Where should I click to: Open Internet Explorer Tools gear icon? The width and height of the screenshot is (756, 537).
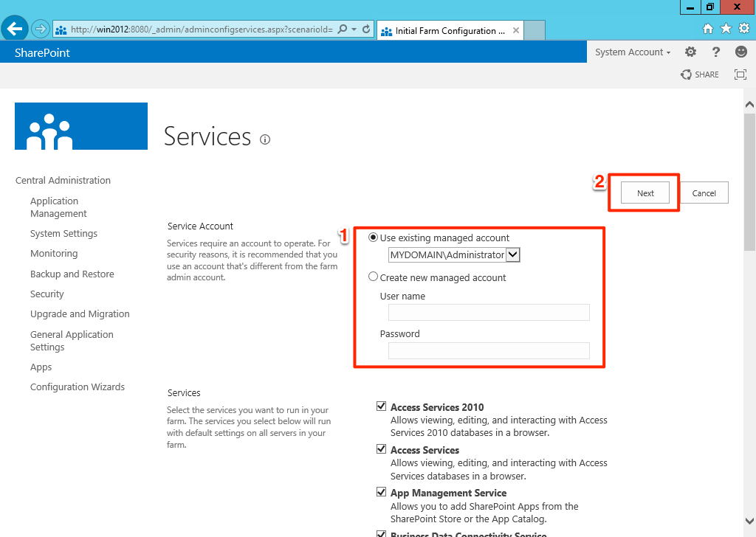[744, 29]
